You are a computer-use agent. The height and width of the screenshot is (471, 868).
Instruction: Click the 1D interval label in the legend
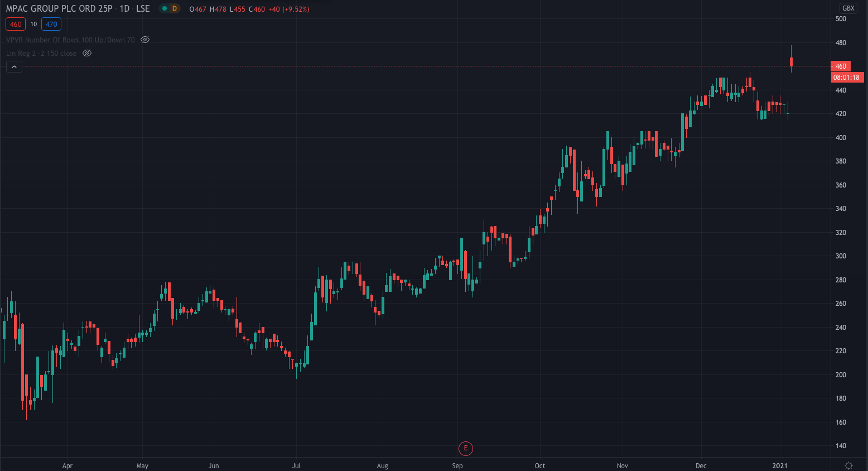click(x=124, y=8)
